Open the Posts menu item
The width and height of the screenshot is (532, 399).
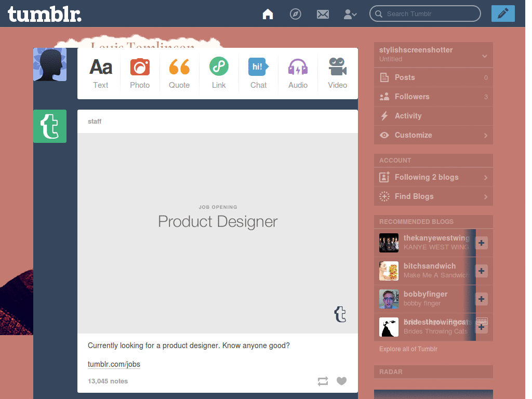click(433, 77)
